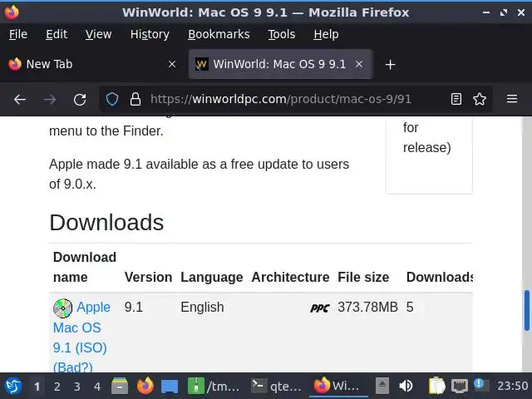Reload the current page
The height and width of the screenshot is (399, 532).
tap(80, 100)
